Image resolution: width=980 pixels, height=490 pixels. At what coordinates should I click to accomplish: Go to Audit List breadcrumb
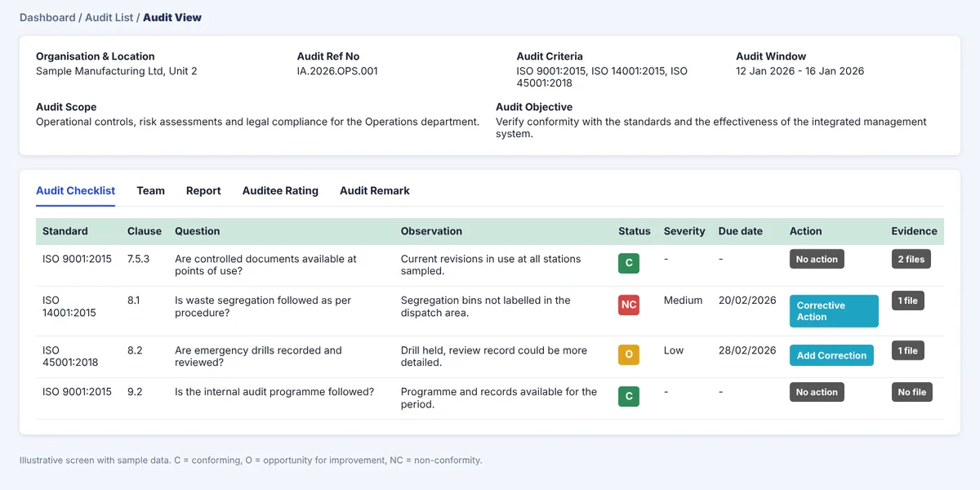109,17
